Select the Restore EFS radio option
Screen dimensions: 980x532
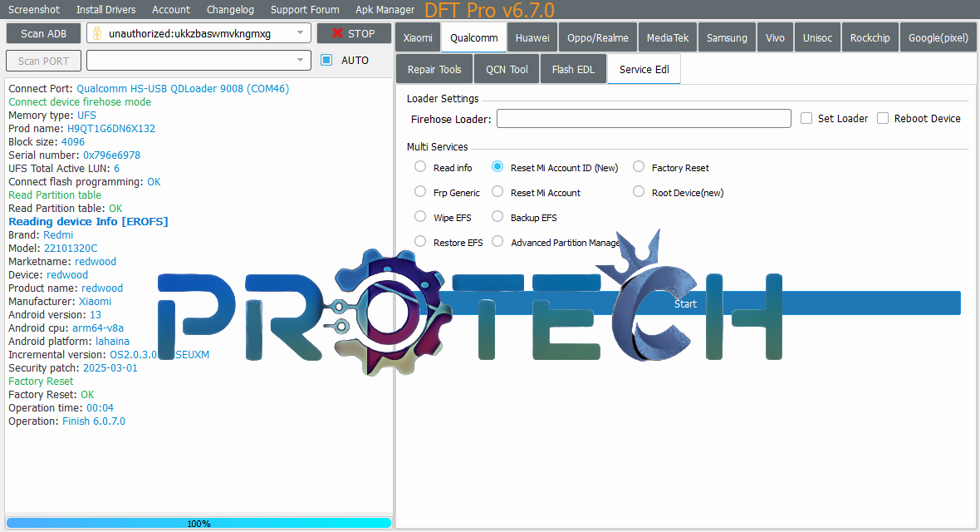click(420, 242)
